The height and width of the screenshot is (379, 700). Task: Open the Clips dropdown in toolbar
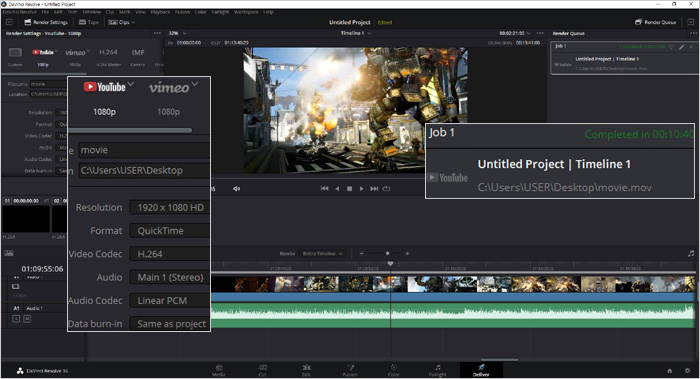pyautogui.click(x=121, y=22)
